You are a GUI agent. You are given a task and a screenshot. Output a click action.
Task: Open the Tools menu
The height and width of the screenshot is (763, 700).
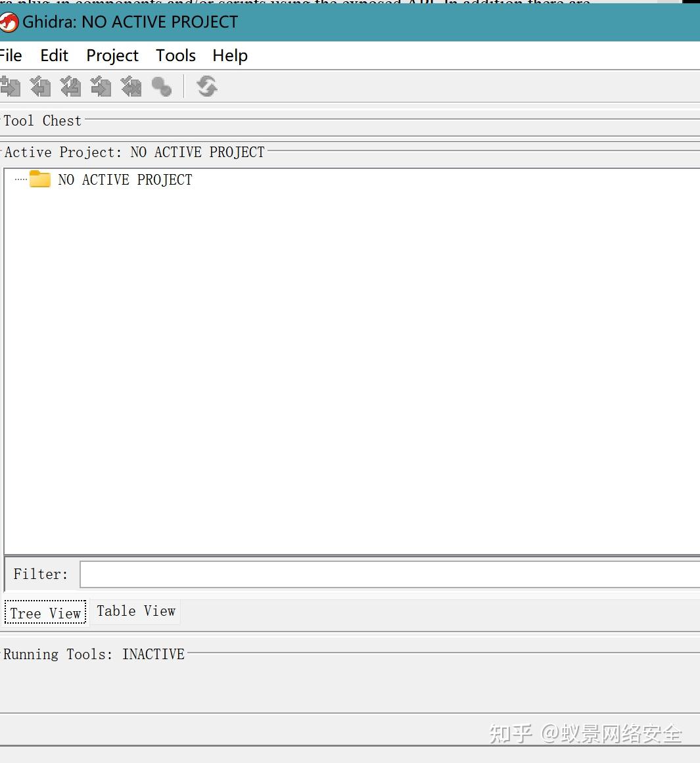pyautogui.click(x=175, y=55)
